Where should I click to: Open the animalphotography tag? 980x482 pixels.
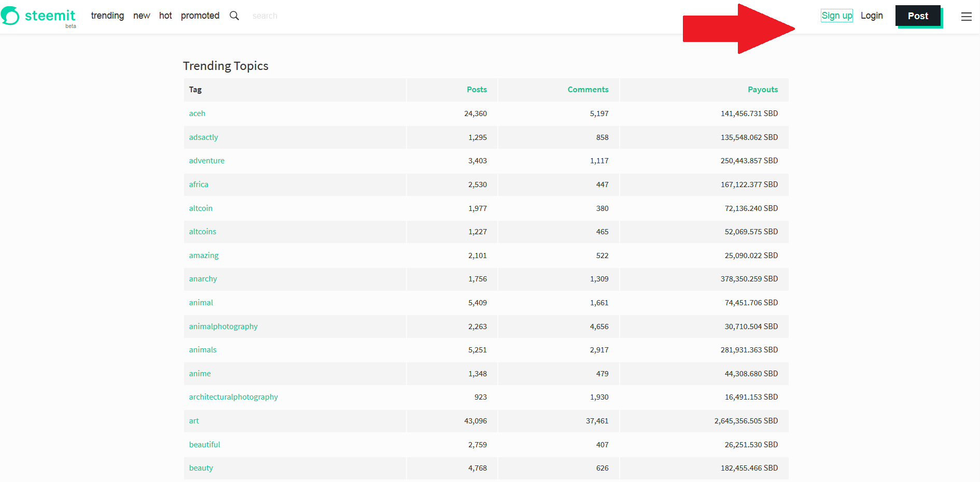tap(223, 327)
